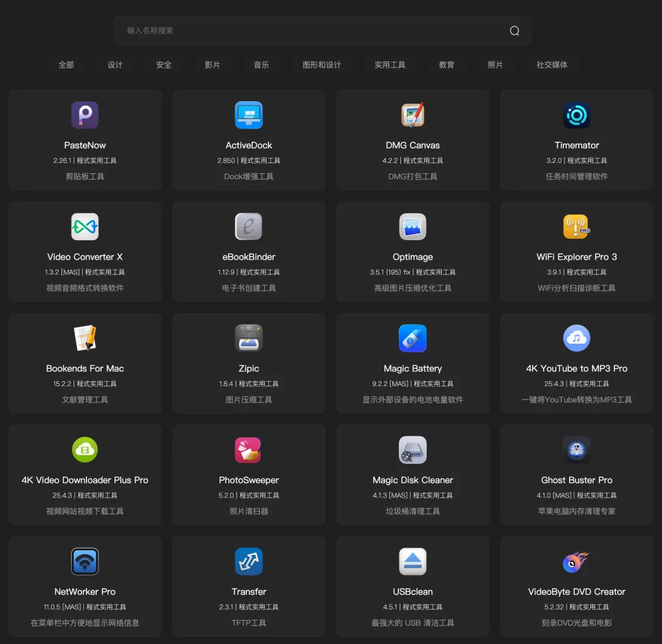Open the 教育 category tab
Image resolution: width=662 pixels, height=644 pixels.
pyautogui.click(x=447, y=65)
